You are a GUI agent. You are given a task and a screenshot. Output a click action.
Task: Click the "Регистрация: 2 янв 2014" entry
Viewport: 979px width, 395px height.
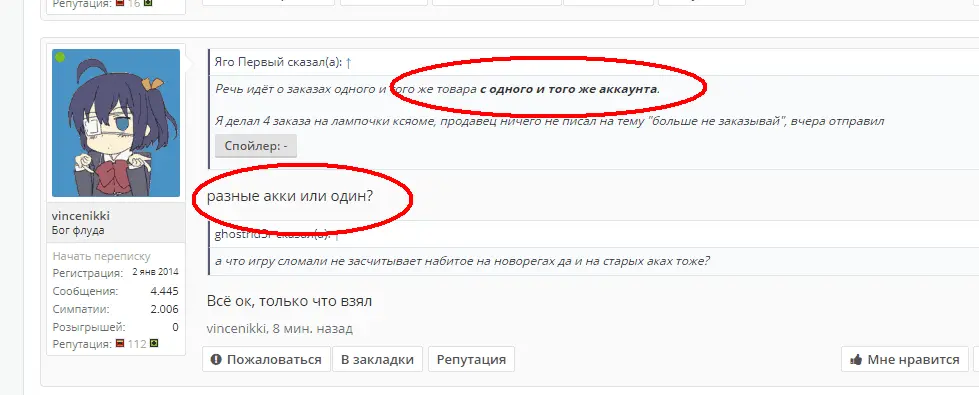point(116,273)
